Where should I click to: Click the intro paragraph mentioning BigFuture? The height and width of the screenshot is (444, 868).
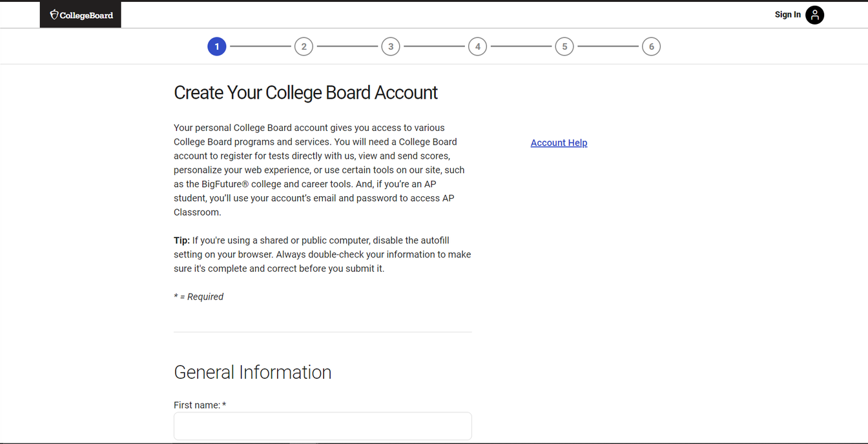coord(319,170)
